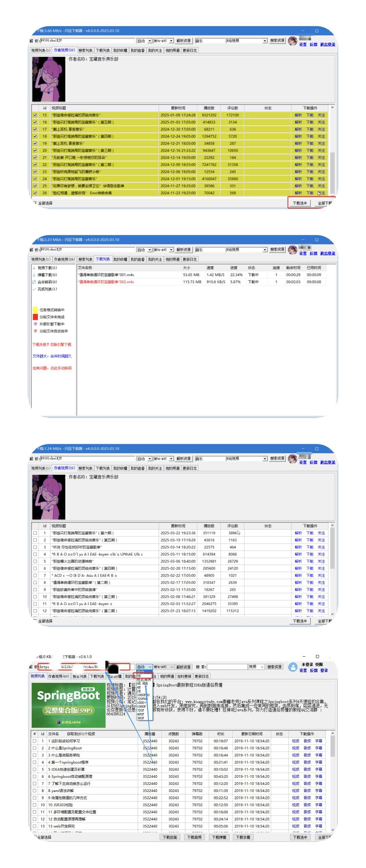Check the box for '2 什么是SpringBoot' row
Viewport: 366px width, 868px height.
coord(34,748)
